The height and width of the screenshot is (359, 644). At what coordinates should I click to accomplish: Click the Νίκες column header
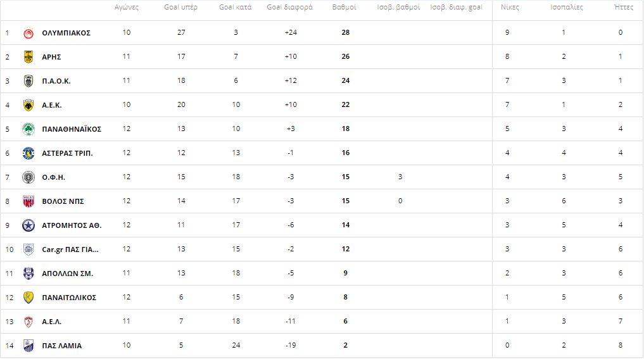(510, 7)
